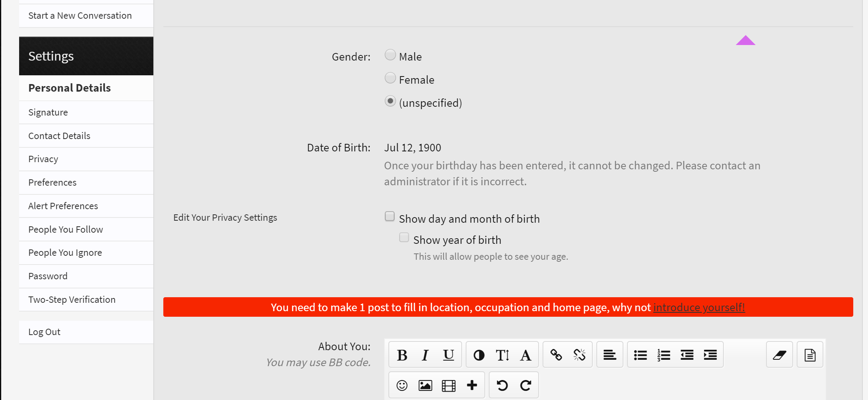
Task: Click the eraser remove formatting icon
Action: pyautogui.click(x=780, y=355)
